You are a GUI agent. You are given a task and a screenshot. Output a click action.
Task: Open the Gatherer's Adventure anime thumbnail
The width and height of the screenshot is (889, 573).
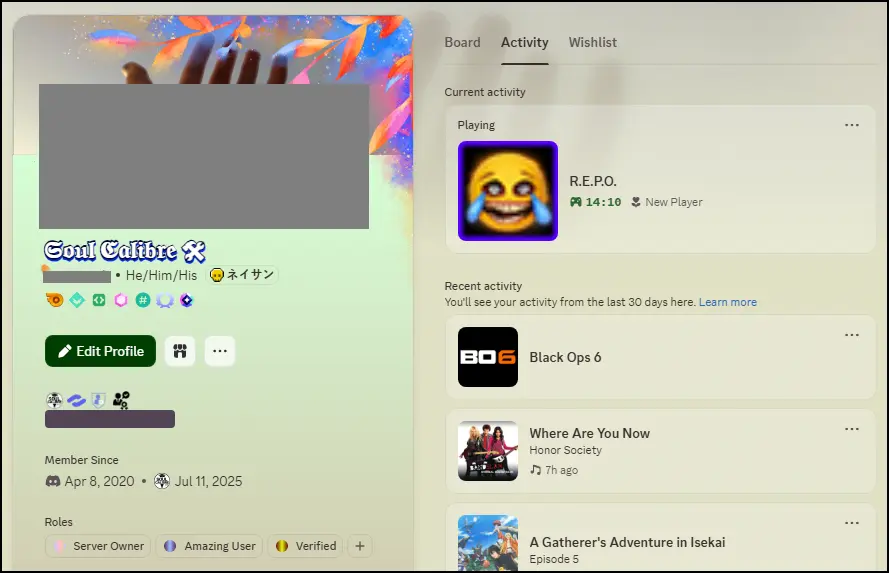tap(488, 543)
